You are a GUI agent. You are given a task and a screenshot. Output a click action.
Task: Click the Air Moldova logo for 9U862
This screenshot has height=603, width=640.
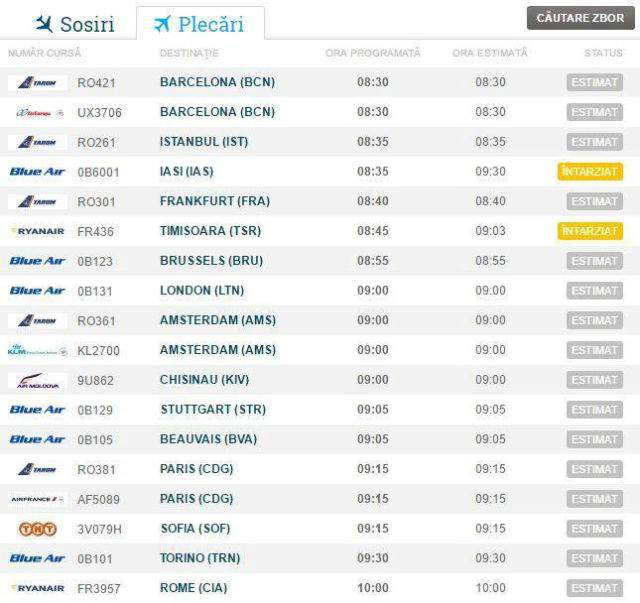click(38, 380)
